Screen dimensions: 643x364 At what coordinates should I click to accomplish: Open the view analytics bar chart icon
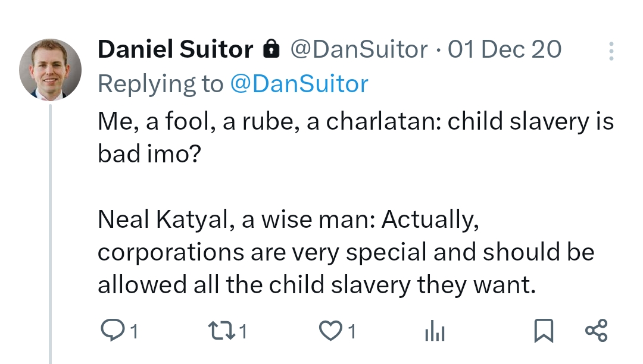(435, 331)
